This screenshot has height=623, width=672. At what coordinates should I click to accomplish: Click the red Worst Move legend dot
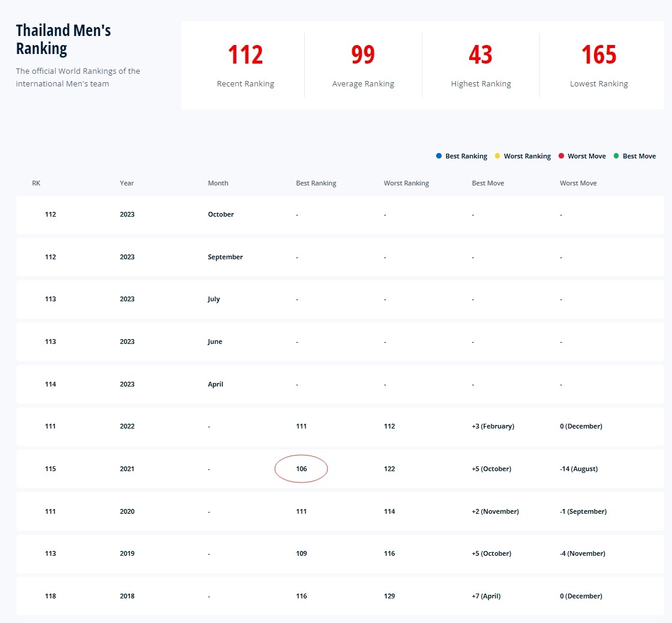click(562, 156)
